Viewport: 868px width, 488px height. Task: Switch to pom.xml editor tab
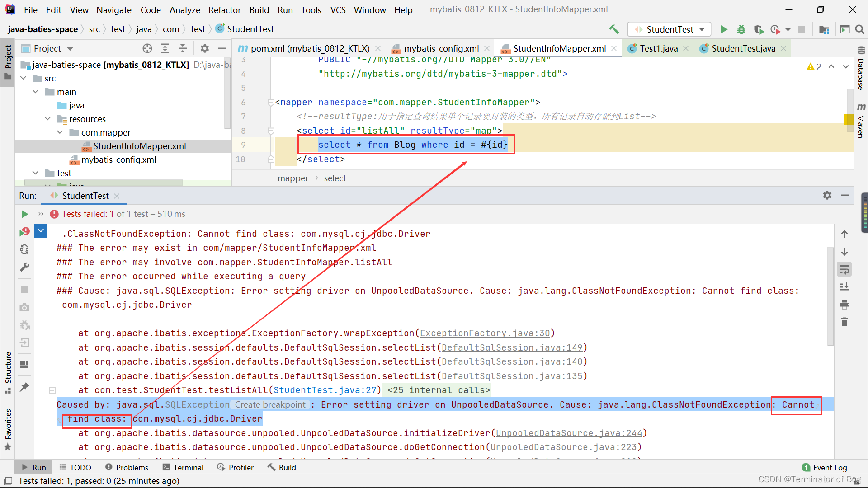pyautogui.click(x=310, y=48)
